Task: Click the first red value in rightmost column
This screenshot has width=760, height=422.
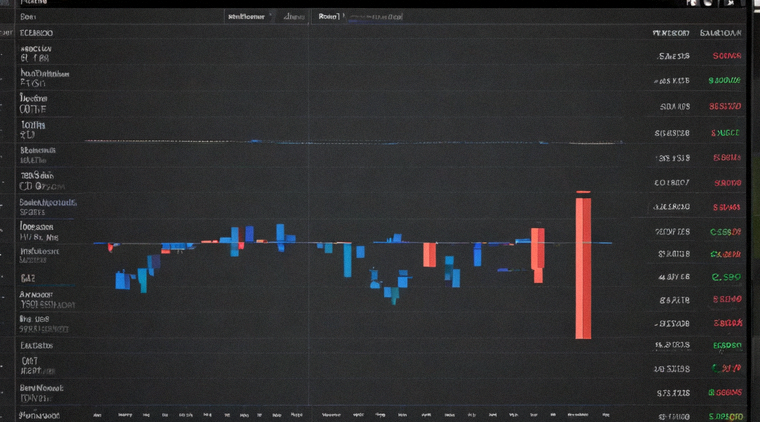Action: point(727,56)
